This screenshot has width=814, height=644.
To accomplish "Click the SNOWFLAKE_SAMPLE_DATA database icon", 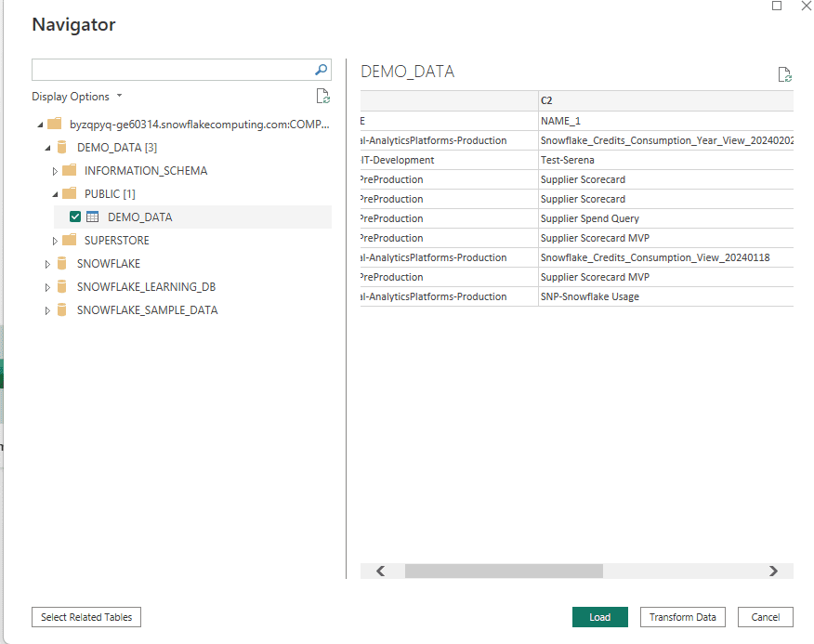I will point(61,310).
